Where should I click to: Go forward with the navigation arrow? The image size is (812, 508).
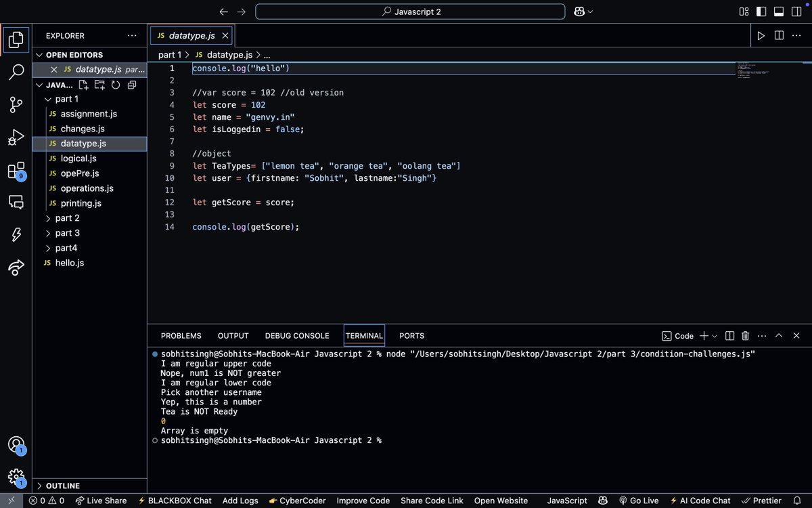coord(242,12)
